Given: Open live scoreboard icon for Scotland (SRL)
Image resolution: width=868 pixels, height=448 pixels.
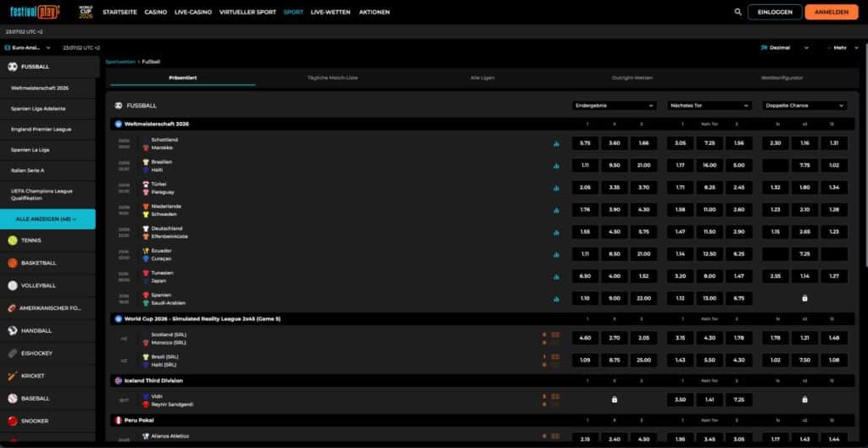Looking at the screenshot, I should click(x=555, y=335).
